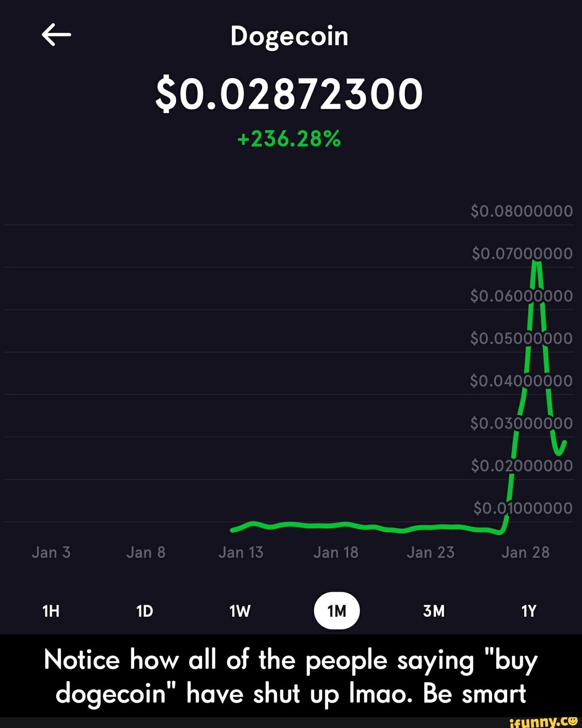The image size is (582, 728).
Task: Click the $0.05000000 axis label
Action: [522, 338]
